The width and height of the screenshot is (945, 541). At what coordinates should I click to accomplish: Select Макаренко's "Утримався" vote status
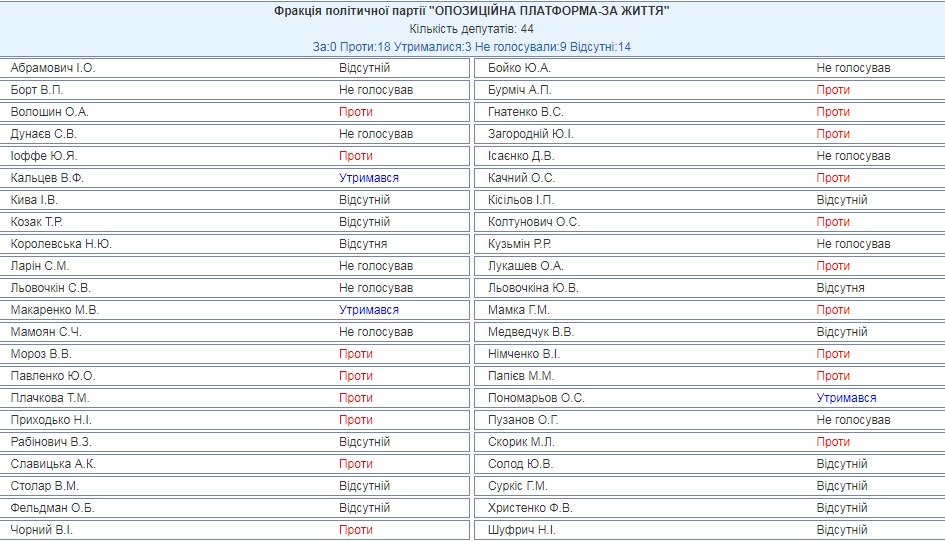click(369, 310)
